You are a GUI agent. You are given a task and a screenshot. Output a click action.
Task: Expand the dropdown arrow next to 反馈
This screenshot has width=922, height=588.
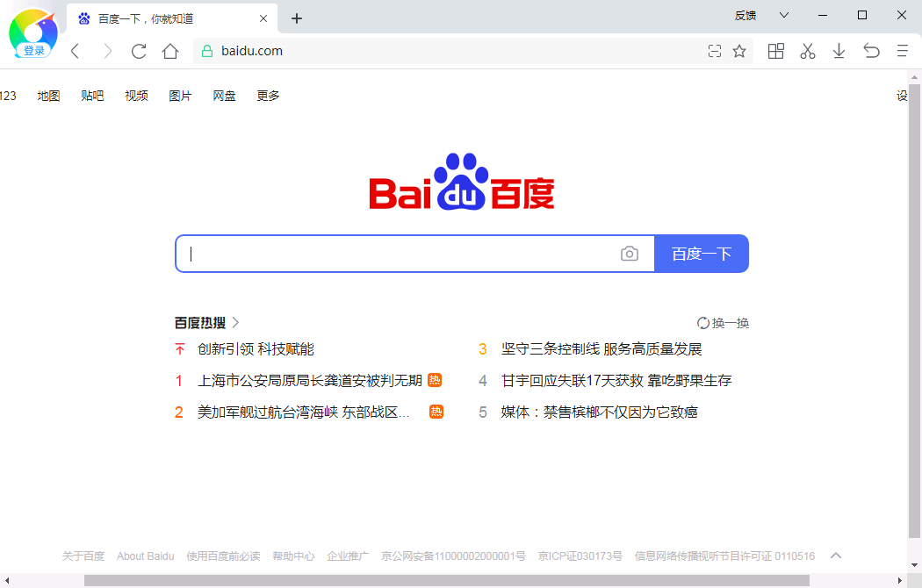click(784, 15)
